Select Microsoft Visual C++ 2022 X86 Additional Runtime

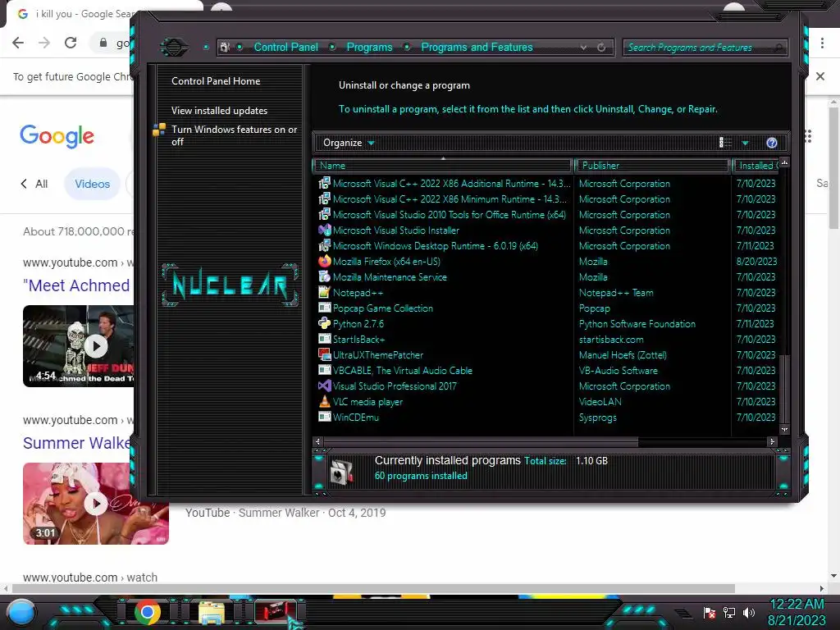pyautogui.click(x=450, y=183)
